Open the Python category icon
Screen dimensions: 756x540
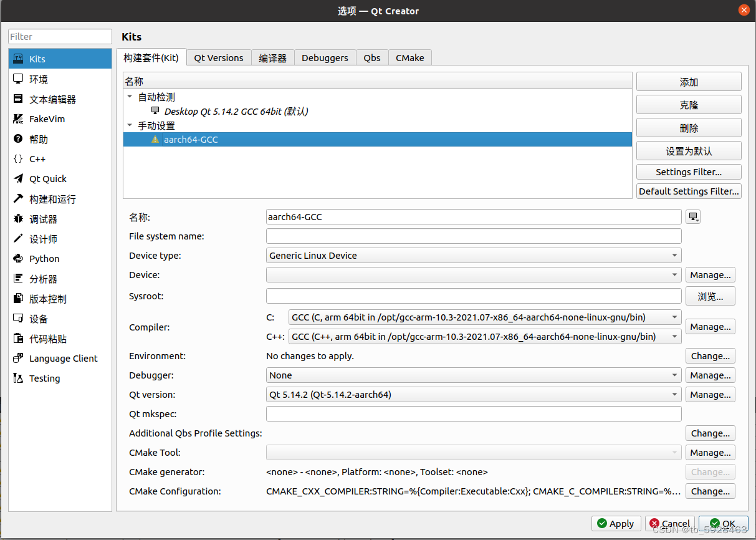click(x=18, y=259)
